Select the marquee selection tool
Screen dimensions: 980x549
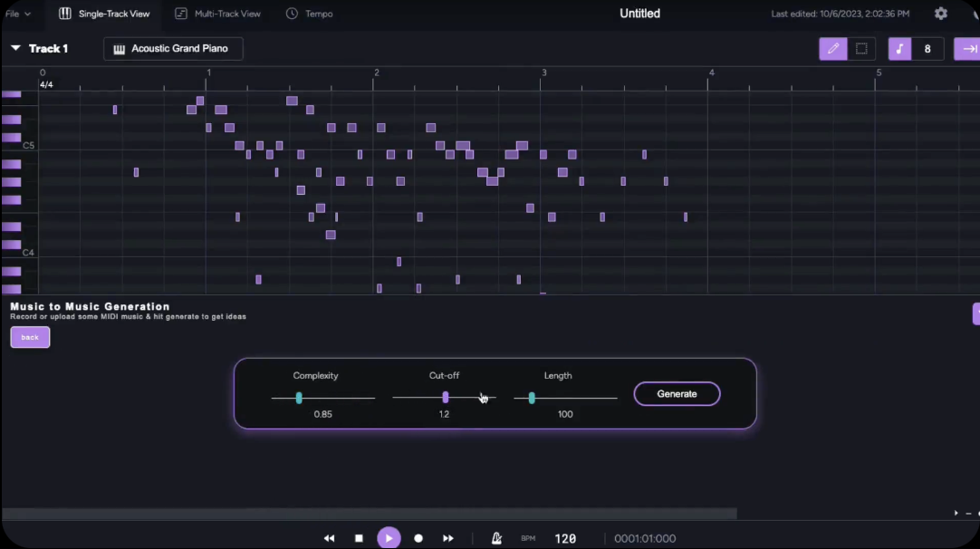click(860, 48)
